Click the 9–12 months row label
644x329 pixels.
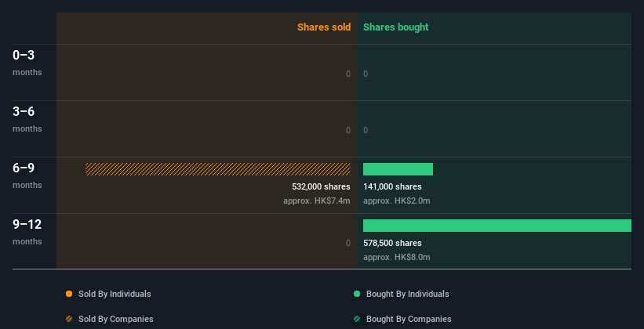pyautogui.click(x=27, y=232)
